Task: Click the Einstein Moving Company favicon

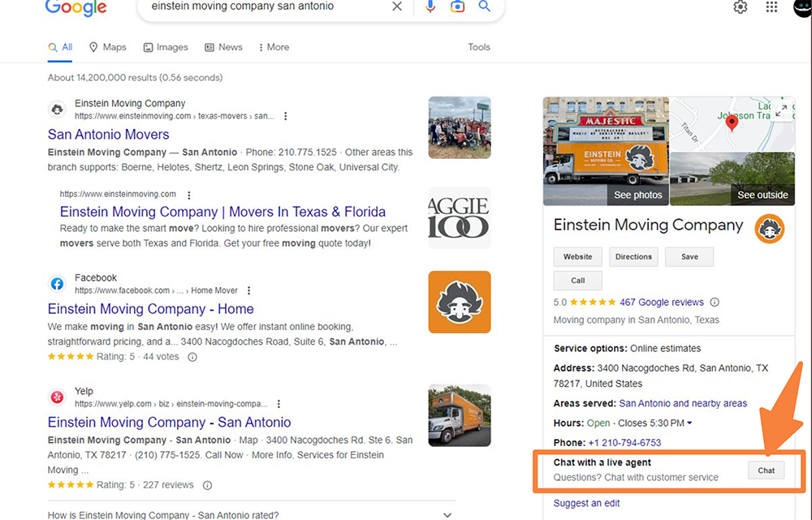Action: click(57, 110)
